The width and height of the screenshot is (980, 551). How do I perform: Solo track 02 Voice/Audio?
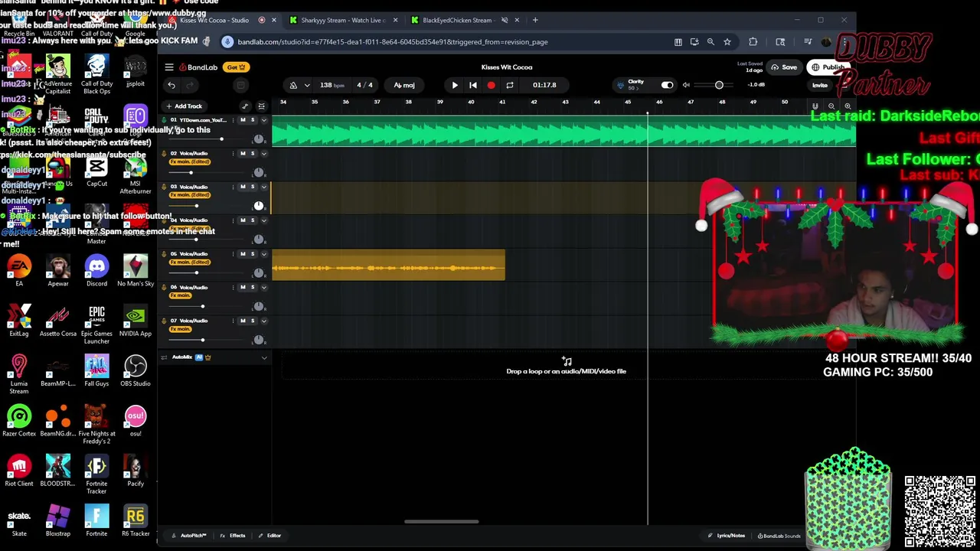[x=253, y=154]
